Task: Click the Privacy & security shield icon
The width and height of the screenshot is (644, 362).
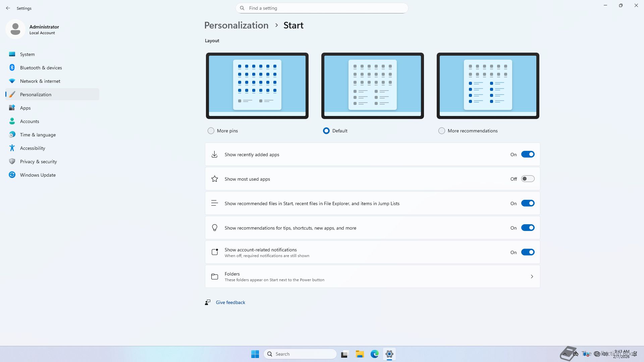Action: [x=12, y=162]
